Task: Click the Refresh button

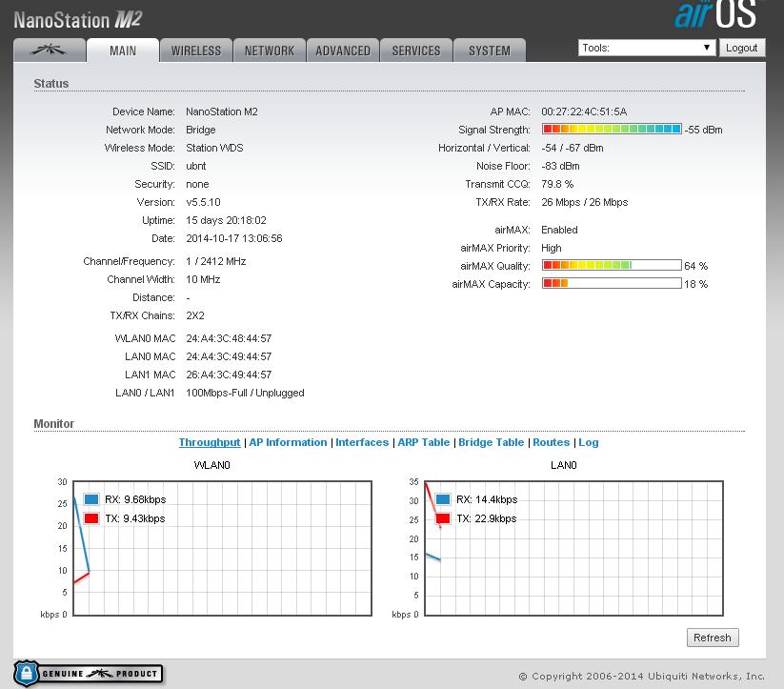Action: (713, 638)
